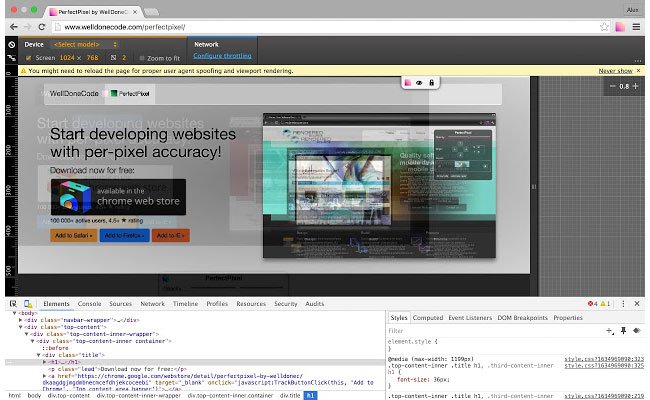The height and width of the screenshot is (400, 650).
Task: Click the device pixel ratio icon
Action: (x=113, y=58)
